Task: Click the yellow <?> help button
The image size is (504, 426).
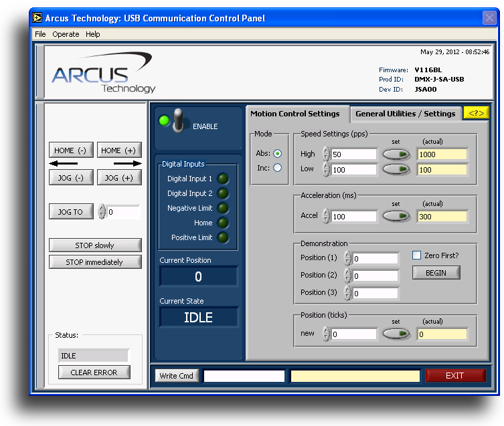Action: point(476,113)
